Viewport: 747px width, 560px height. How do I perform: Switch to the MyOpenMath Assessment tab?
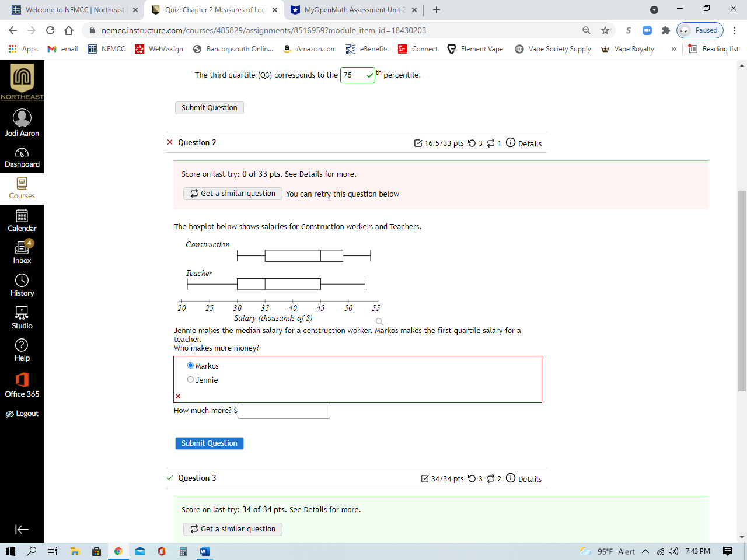pos(350,10)
